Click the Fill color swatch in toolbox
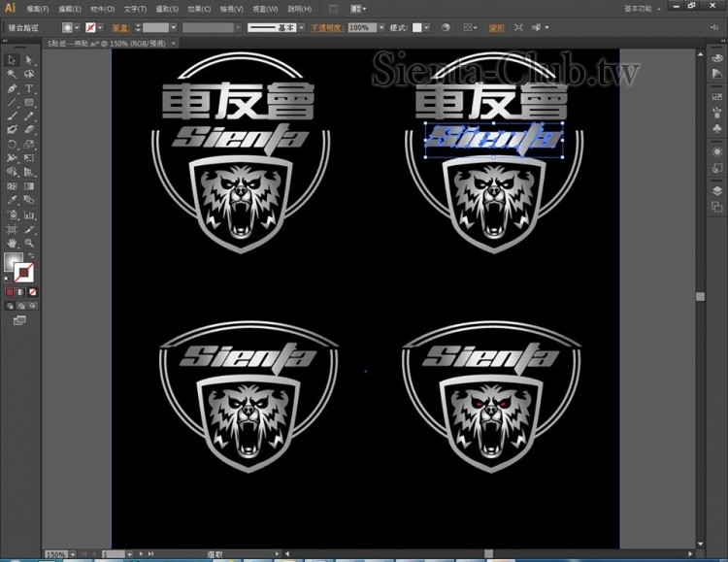Viewport: 728px width, 562px height. [x=14, y=262]
